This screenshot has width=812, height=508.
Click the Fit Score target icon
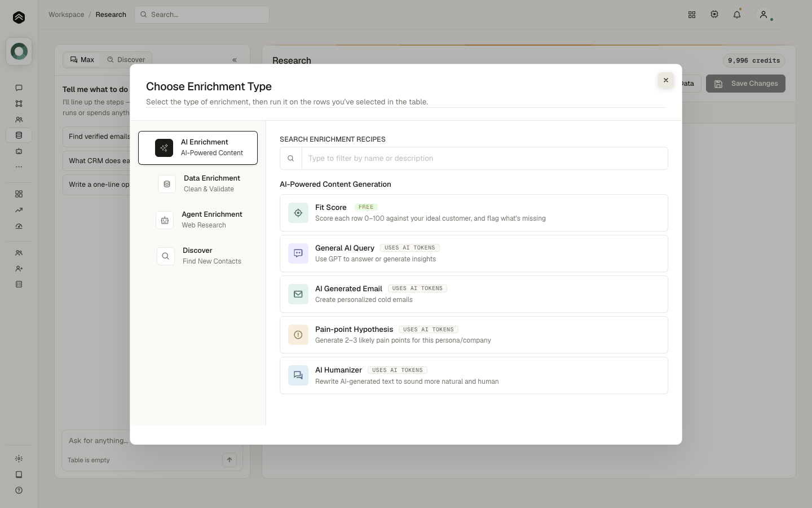(298, 213)
